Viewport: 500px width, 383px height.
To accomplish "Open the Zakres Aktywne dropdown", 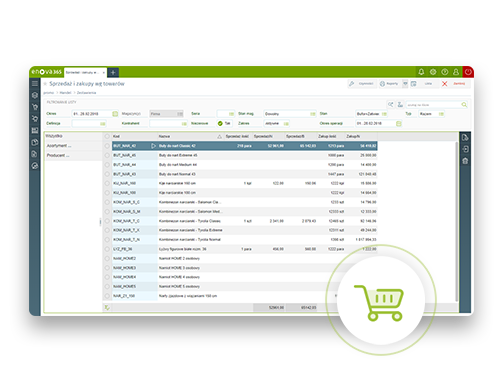I will [x=276, y=123].
